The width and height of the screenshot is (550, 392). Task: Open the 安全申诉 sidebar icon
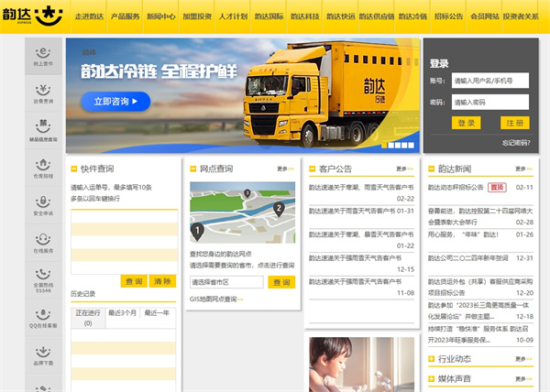[x=43, y=206]
